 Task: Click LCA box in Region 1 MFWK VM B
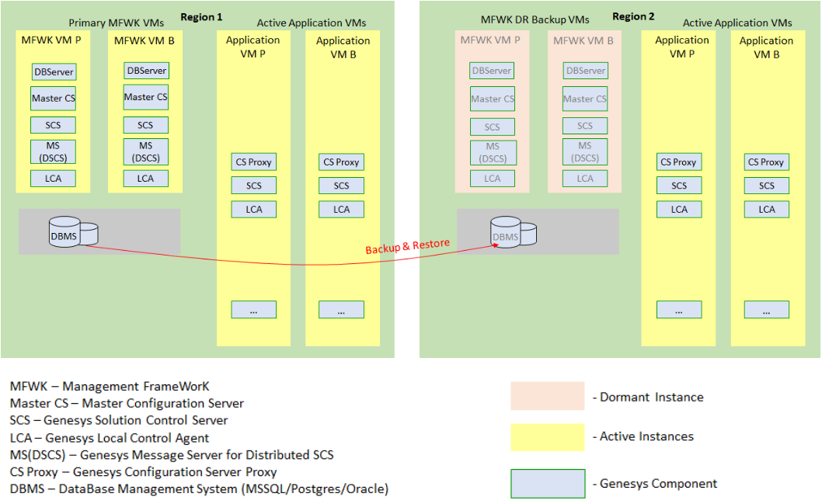point(145,178)
